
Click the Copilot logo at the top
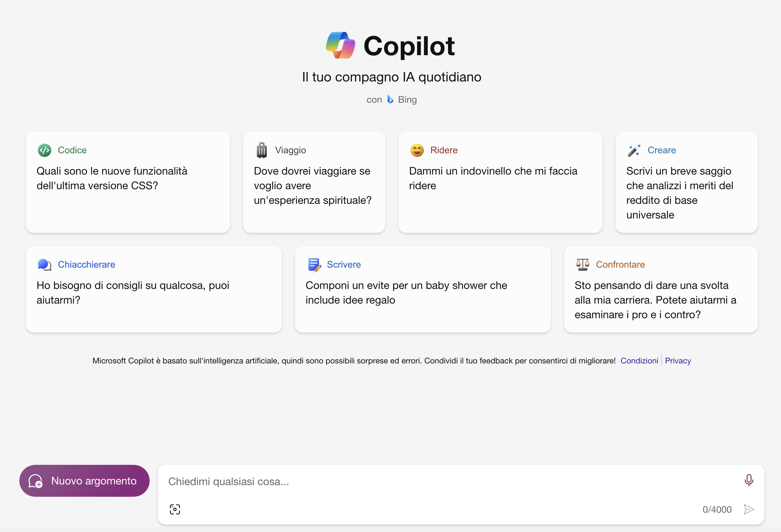tap(340, 45)
